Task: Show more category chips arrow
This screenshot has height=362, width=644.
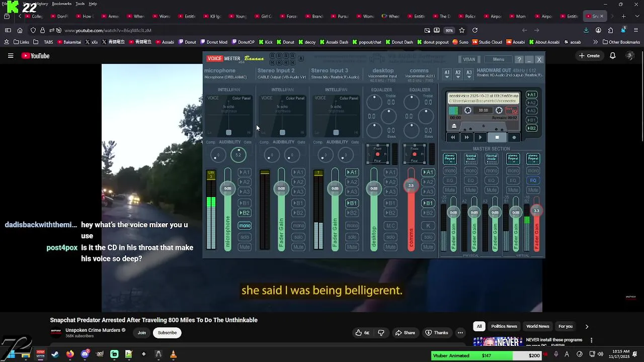Action: click(x=587, y=327)
